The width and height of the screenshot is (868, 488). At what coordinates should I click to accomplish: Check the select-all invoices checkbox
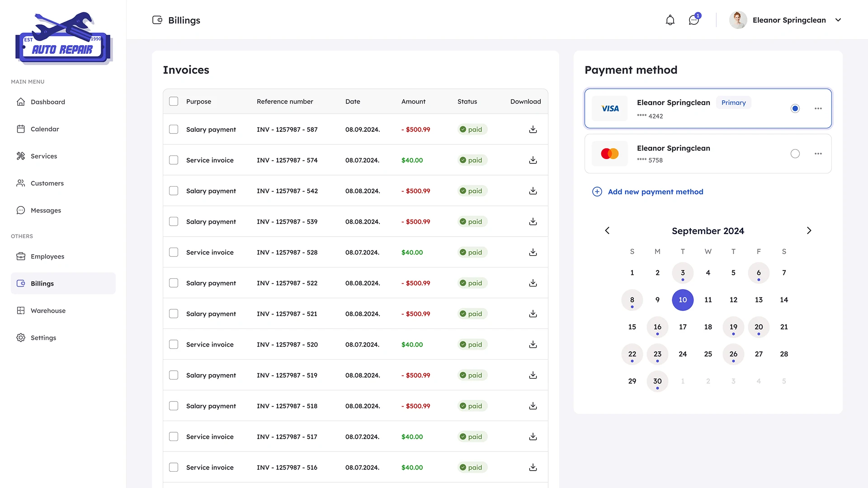(x=173, y=101)
